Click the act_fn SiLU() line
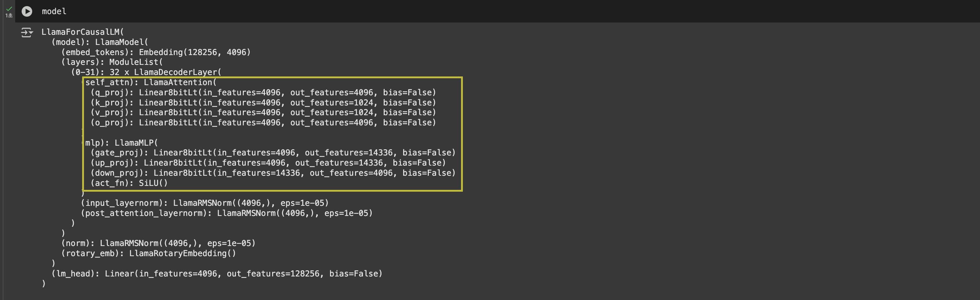 coord(129,183)
